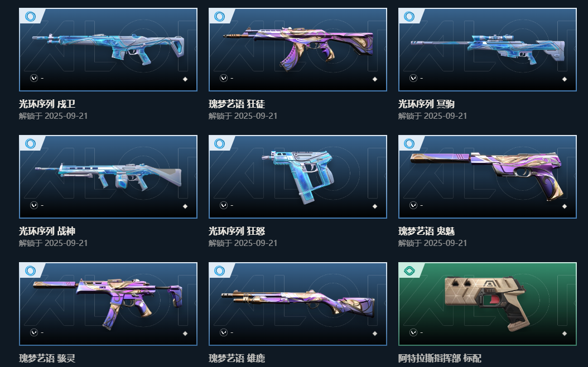This screenshot has width=588, height=367.
Task: Click the unlock date under 光环序列 冥驹
Action: 433,116
